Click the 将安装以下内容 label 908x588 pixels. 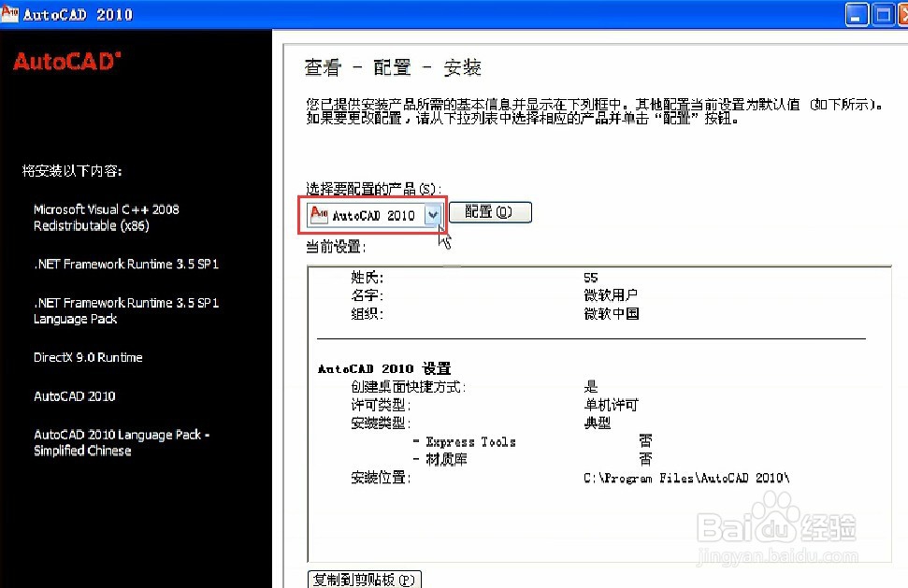point(72,171)
